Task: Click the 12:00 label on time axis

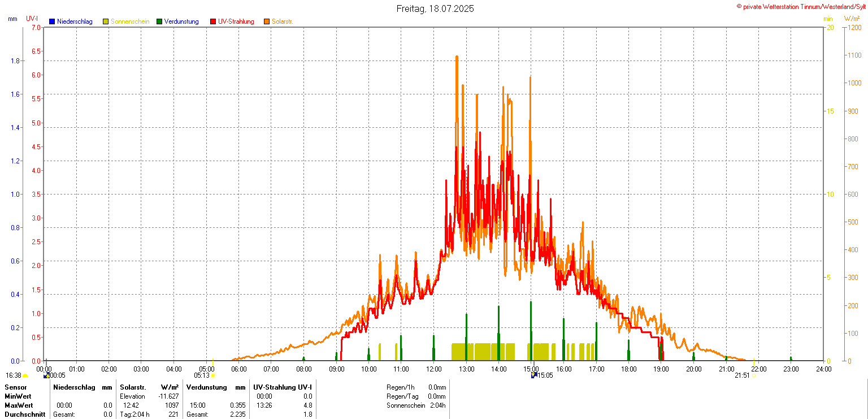Action: (x=434, y=369)
